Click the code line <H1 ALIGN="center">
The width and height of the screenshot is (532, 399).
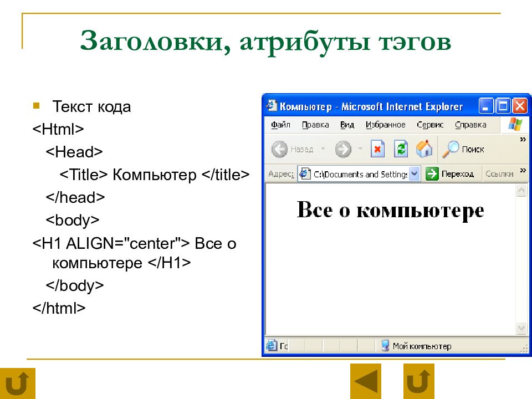(x=111, y=243)
